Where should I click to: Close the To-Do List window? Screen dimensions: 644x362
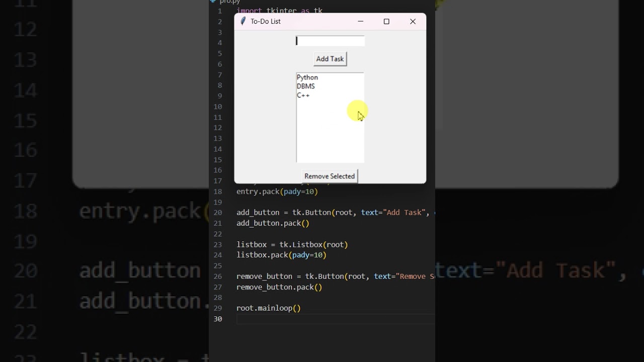[x=413, y=22]
